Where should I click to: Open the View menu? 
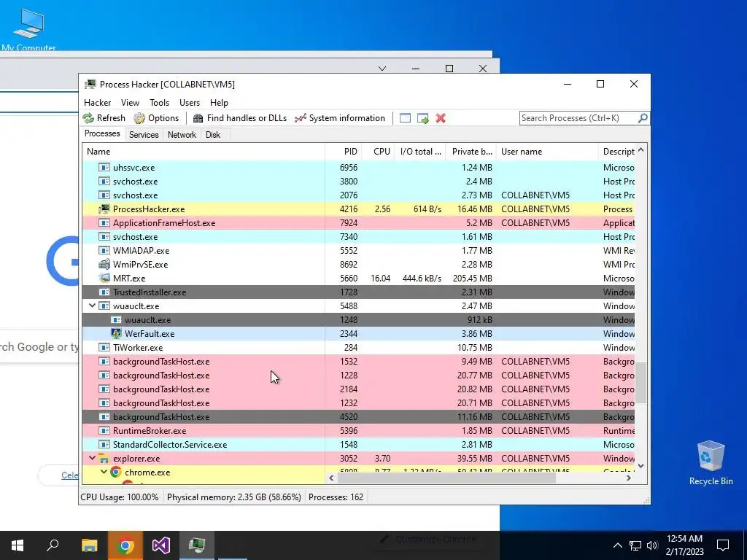130,103
